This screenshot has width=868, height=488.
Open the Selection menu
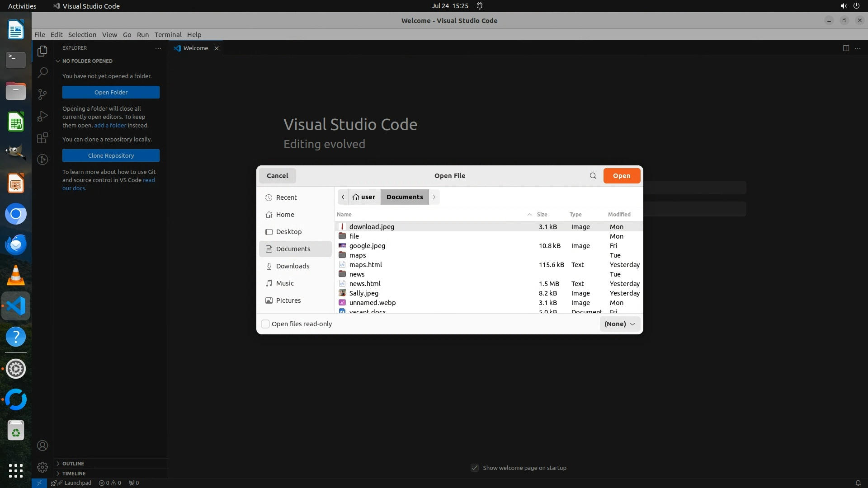[x=82, y=34]
